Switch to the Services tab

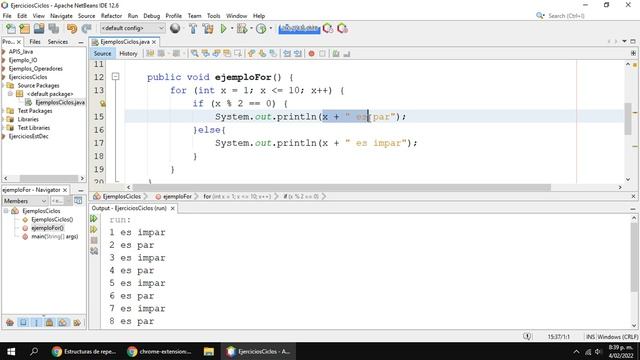pos(58,42)
